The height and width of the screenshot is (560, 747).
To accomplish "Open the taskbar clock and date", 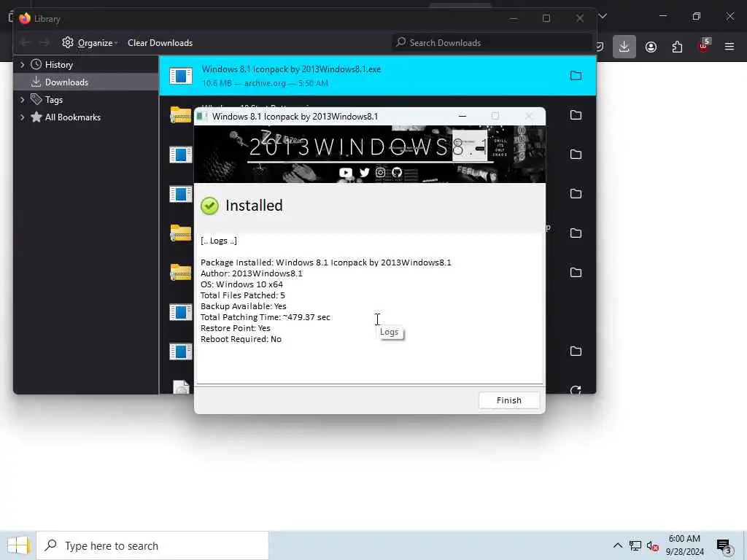I will [x=684, y=545].
